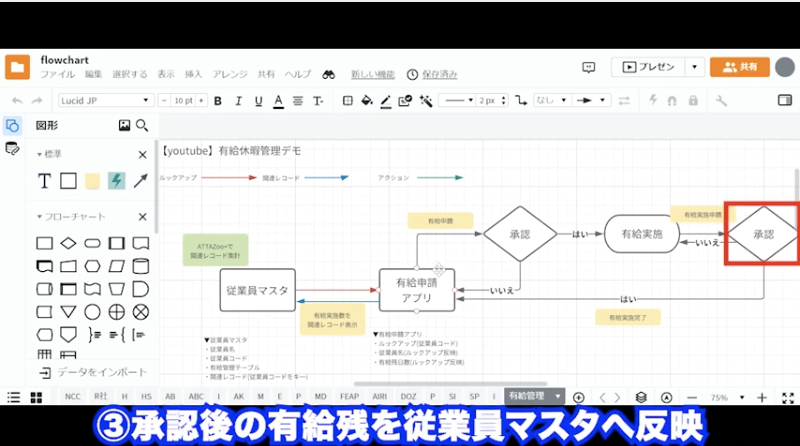
Task: Switch to the FEAP page tab
Action: tap(351, 397)
